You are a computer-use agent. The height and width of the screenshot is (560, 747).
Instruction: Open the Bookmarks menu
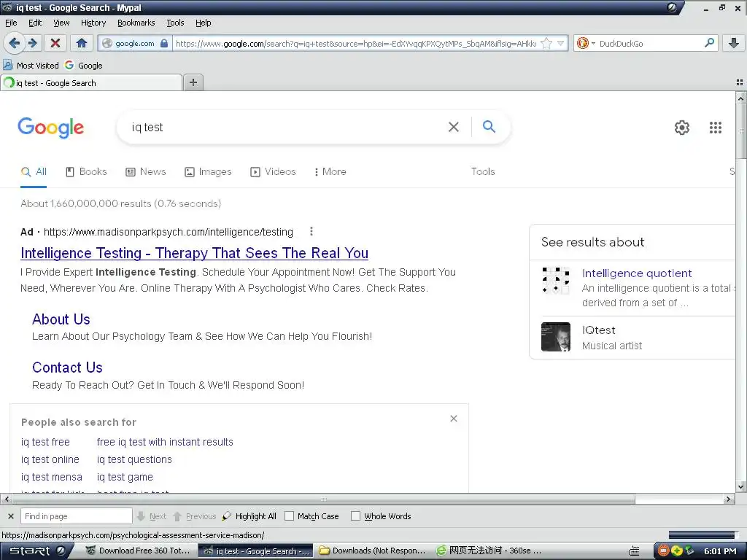(x=136, y=23)
